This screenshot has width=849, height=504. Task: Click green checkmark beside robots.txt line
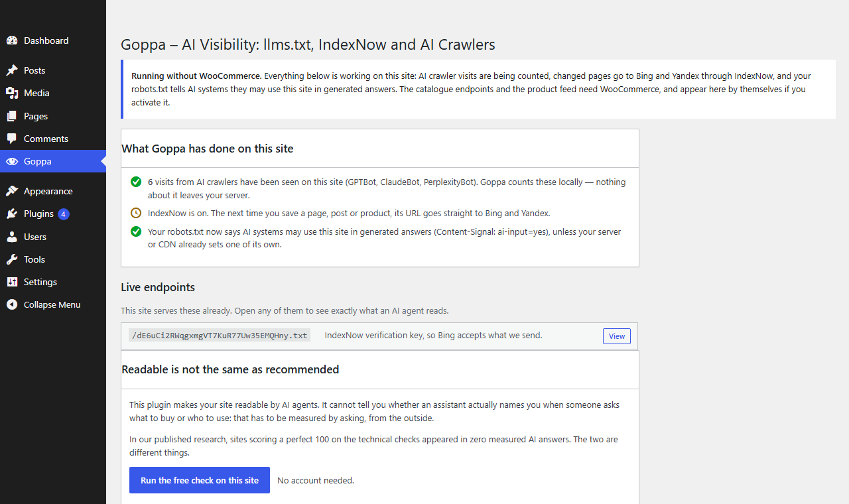pyautogui.click(x=136, y=231)
